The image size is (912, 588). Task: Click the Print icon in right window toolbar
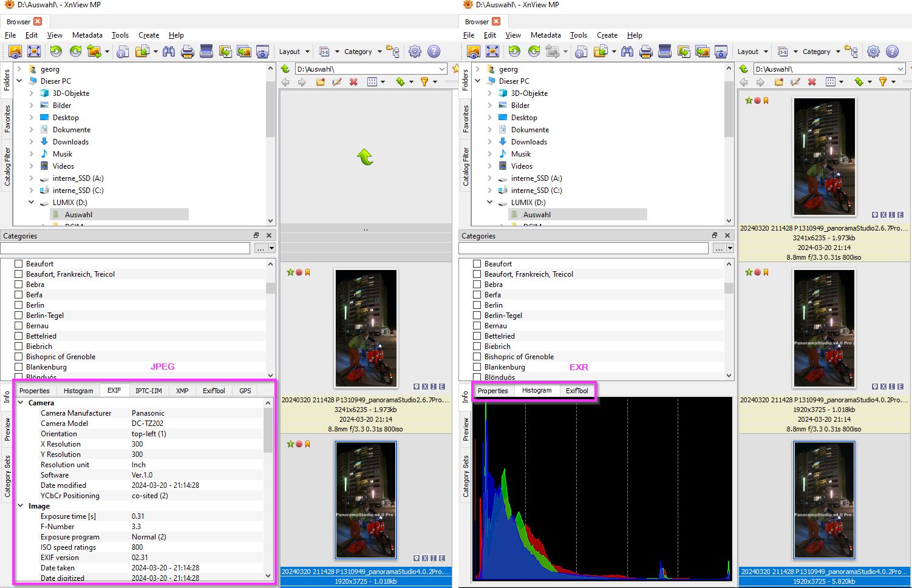point(646,52)
